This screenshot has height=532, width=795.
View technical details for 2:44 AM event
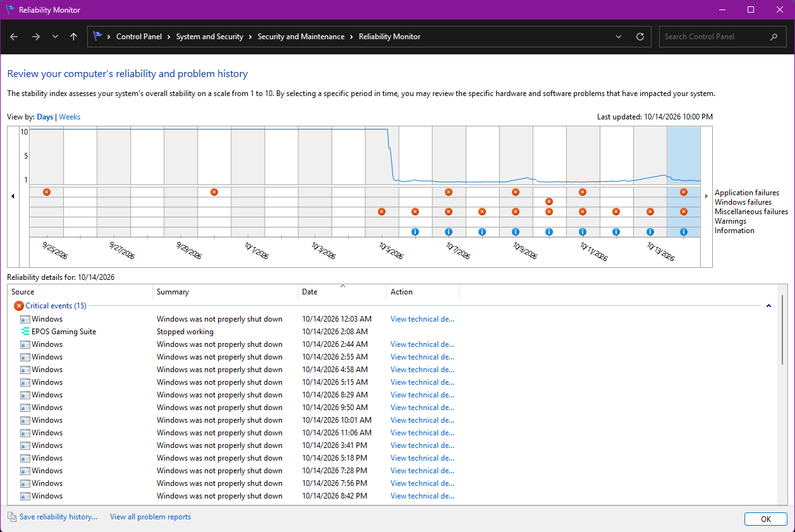422,344
